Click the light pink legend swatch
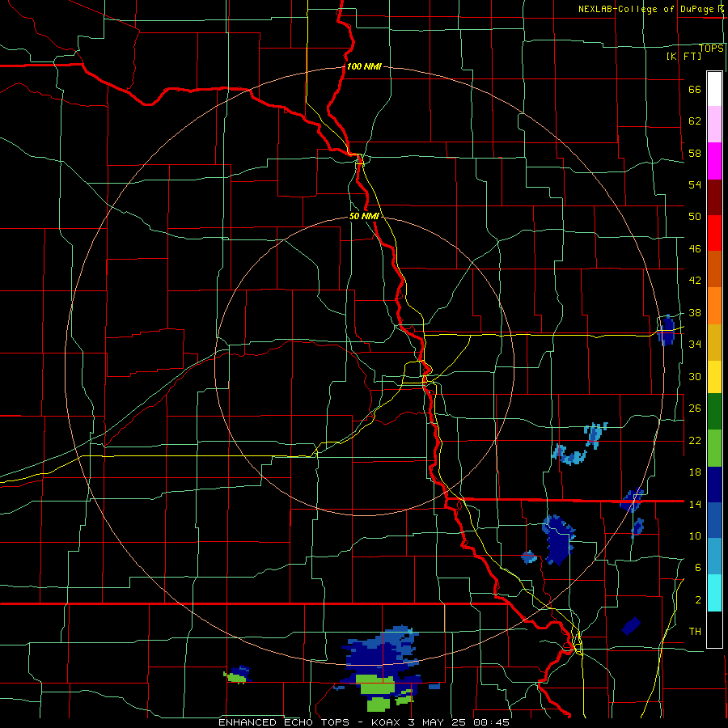Image resolution: width=728 pixels, height=728 pixels. tap(714, 125)
